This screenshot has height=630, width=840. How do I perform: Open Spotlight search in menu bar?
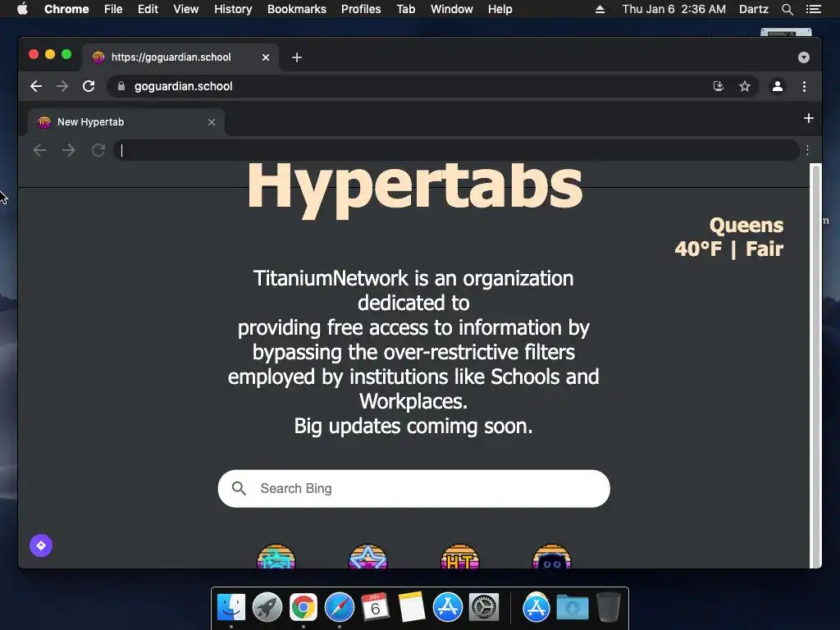787,9
